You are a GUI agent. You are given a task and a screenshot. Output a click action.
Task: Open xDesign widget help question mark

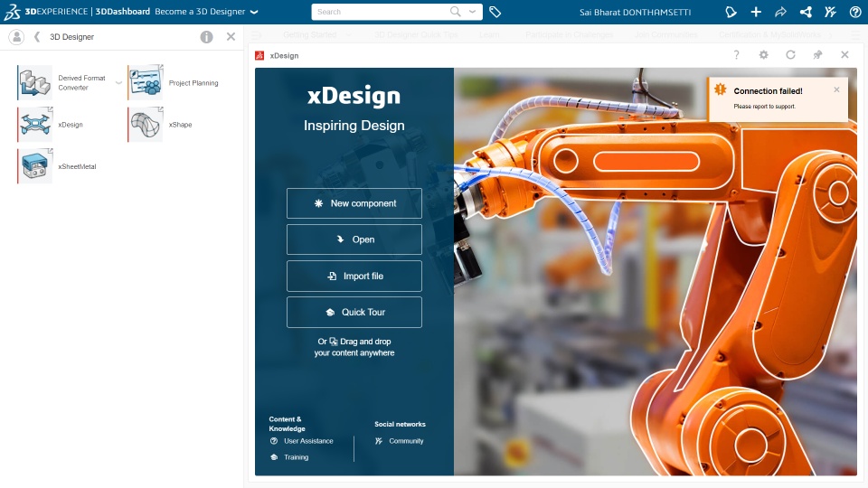pos(736,55)
